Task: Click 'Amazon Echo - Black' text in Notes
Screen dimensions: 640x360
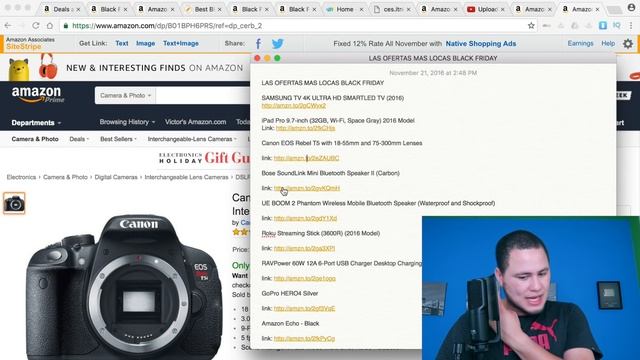Action: coord(290,323)
